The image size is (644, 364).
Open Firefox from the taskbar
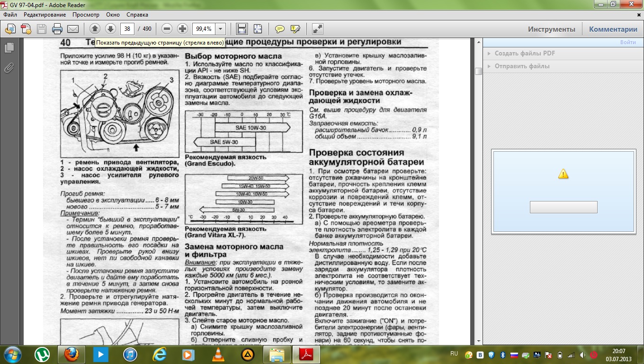pos(72,355)
